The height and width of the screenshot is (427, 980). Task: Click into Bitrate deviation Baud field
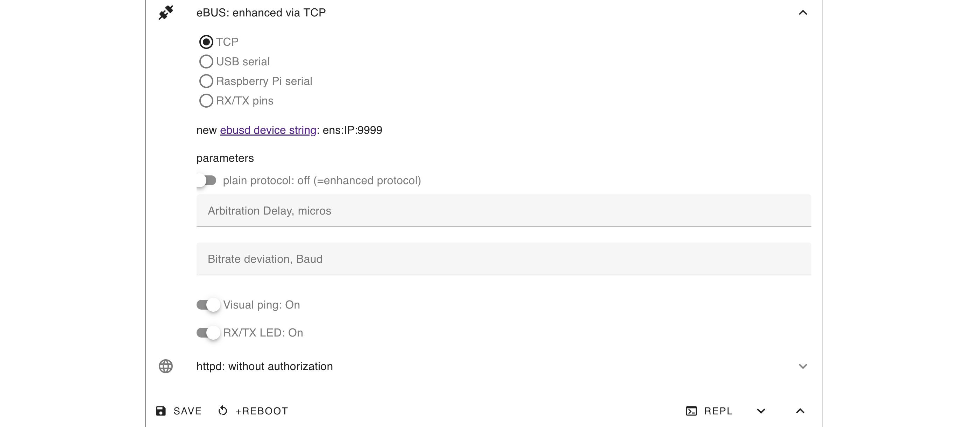click(504, 259)
